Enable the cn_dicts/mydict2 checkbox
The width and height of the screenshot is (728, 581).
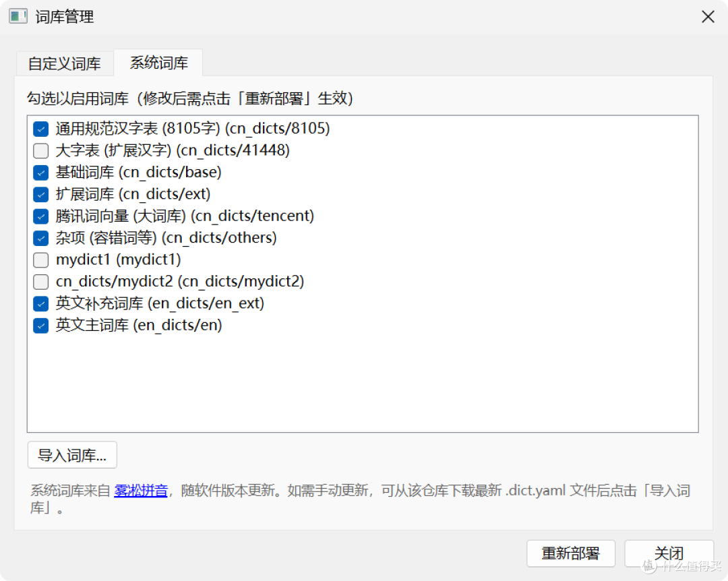41,282
